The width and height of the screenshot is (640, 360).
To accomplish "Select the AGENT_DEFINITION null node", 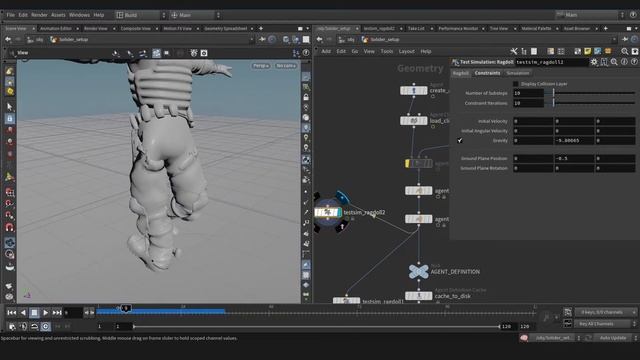I will coord(419,271).
